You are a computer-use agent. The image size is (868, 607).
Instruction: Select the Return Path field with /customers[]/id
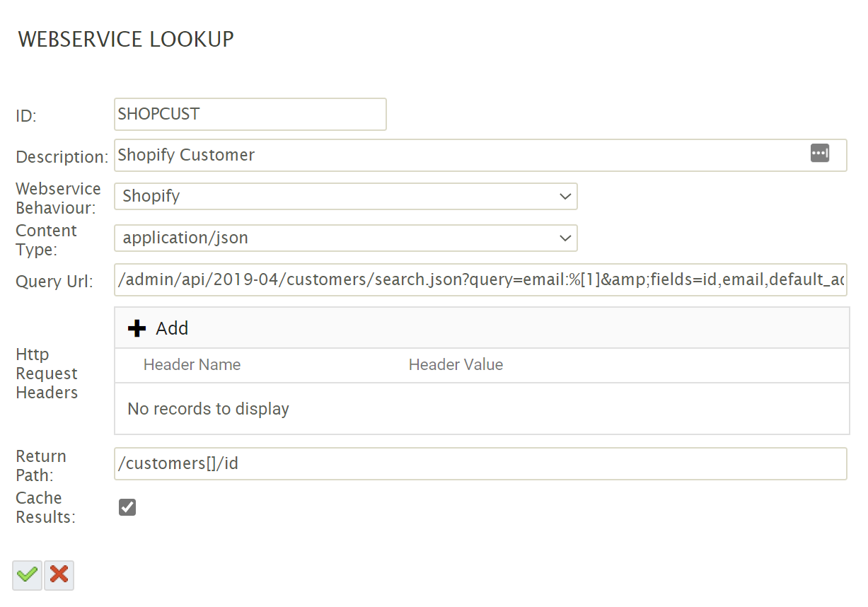480,464
